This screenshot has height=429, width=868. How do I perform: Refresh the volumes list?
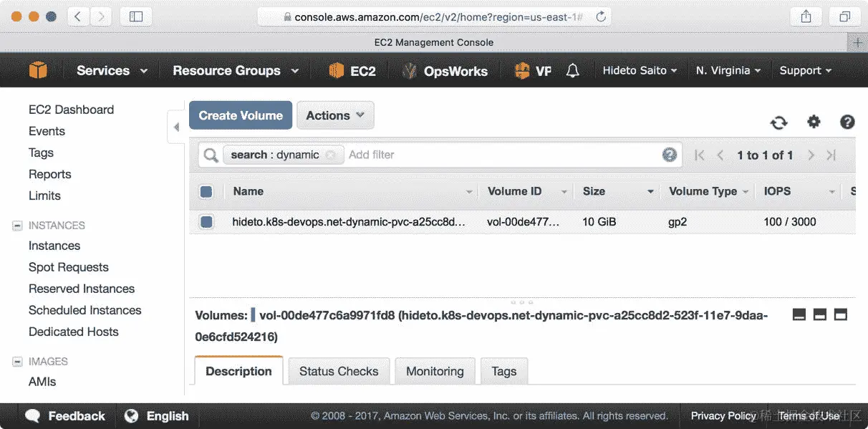point(778,122)
